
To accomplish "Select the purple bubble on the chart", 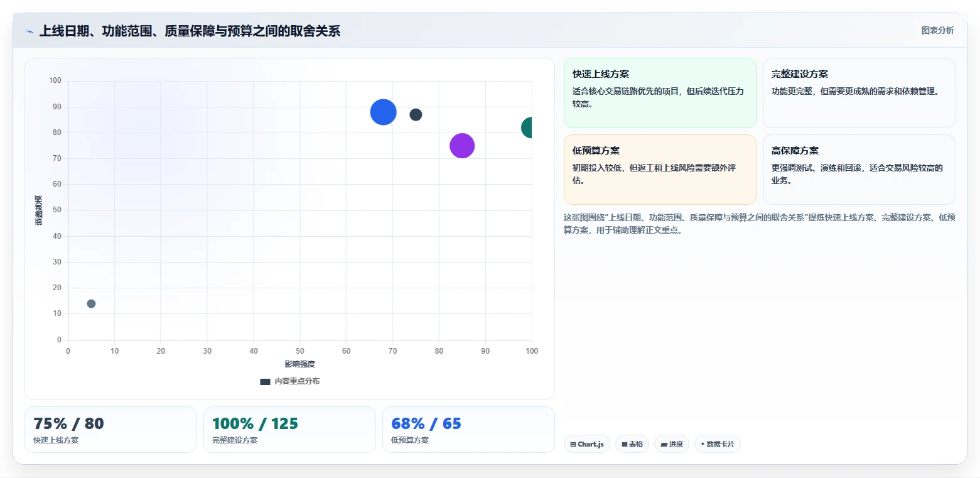I will pyautogui.click(x=462, y=146).
